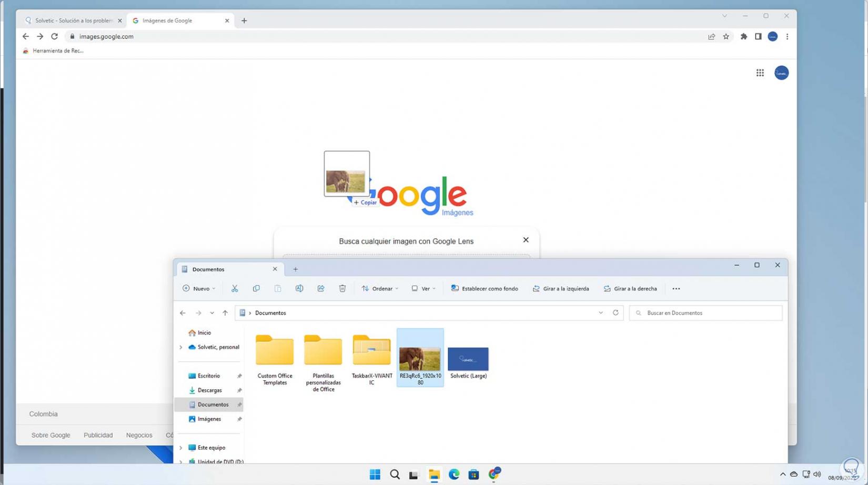Open taskbar Search
The width and height of the screenshot is (868, 485).
click(x=395, y=474)
